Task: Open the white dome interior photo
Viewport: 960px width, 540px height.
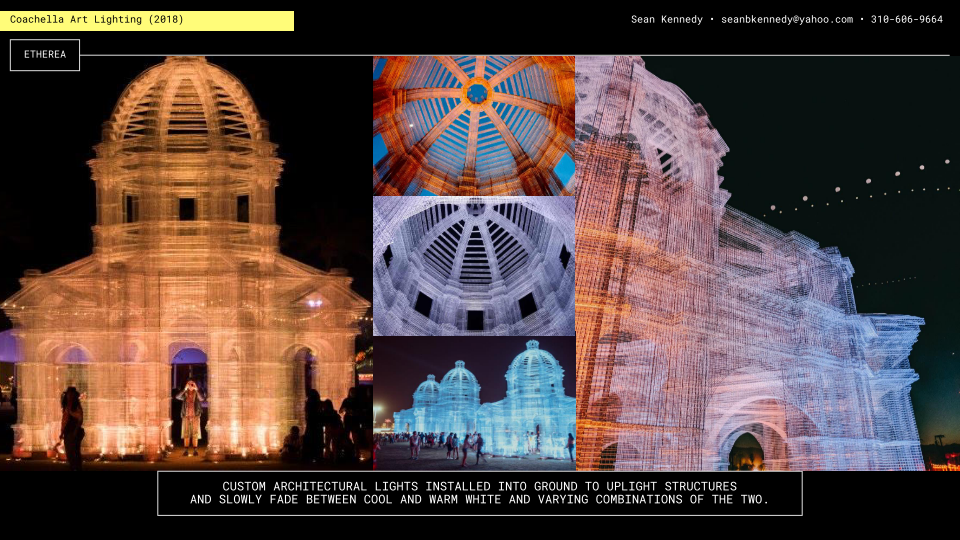Action: (474, 266)
